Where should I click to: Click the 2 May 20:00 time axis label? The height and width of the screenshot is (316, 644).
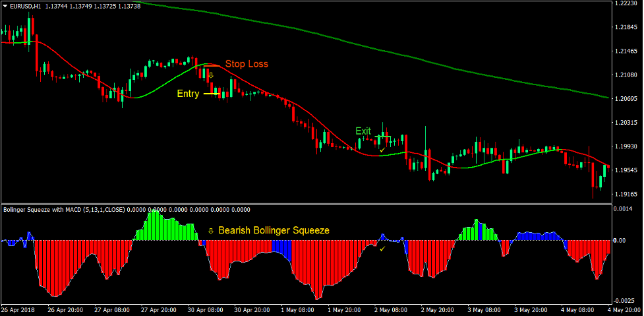point(438,310)
